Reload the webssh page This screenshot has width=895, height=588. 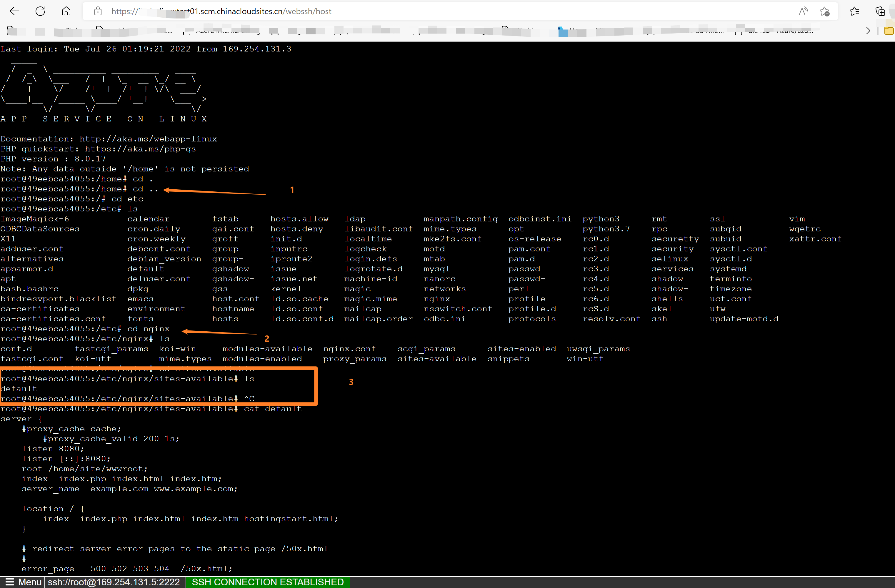(40, 11)
